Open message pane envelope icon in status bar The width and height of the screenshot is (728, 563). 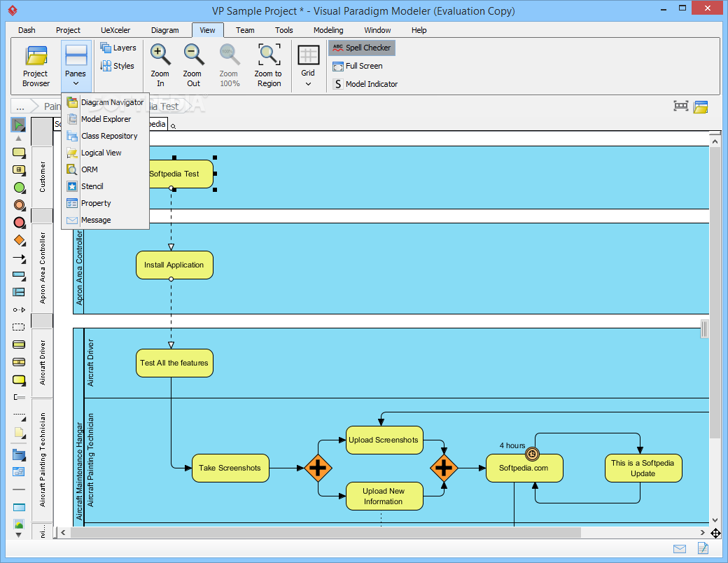pos(680,549)
